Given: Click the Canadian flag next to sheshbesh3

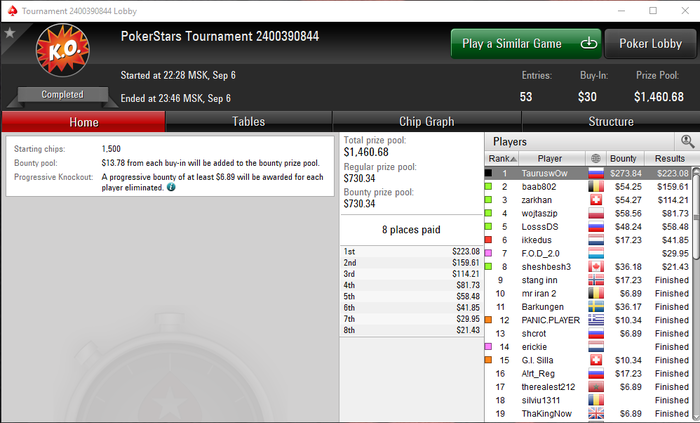Looking at the screenshot, I should pos(596,267).
